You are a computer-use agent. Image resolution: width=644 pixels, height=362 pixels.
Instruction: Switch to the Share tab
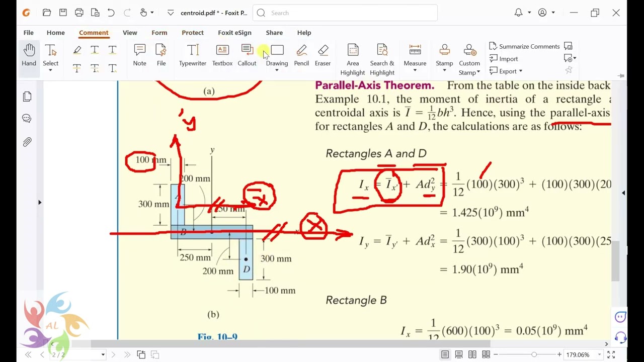pos(274,33)
